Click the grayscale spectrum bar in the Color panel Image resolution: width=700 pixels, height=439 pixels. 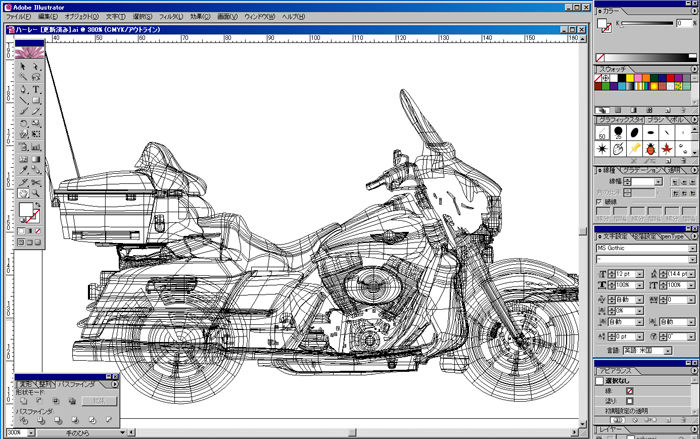tap(646, 58)
